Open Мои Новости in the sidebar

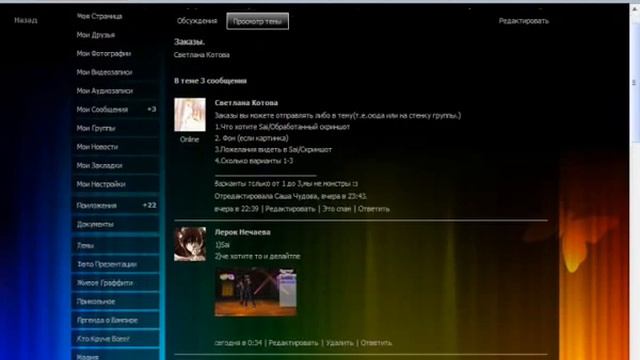pyautogui.click(x=97, y=147)
